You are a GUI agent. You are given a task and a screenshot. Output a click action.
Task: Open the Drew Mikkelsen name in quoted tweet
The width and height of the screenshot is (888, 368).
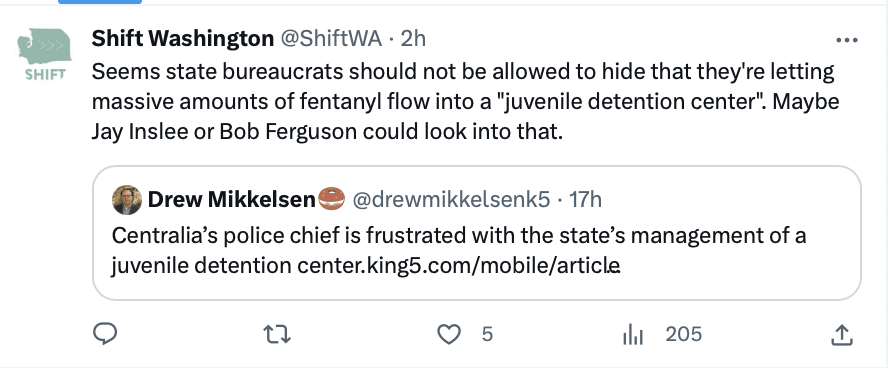coord(231,199)
